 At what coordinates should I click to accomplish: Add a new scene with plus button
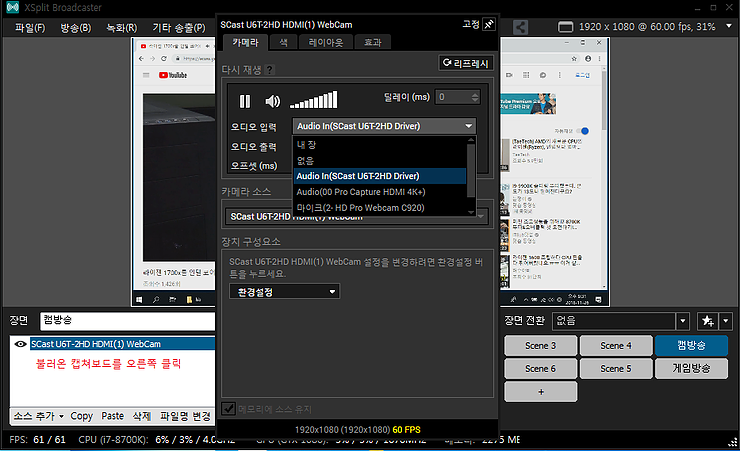(x=540, y=392)
